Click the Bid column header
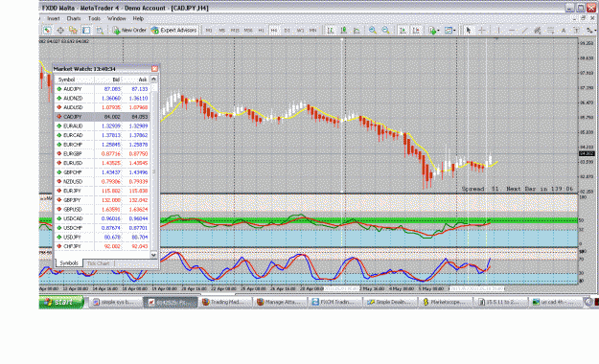This screenshot has width=599, height=364. [108, 80]
